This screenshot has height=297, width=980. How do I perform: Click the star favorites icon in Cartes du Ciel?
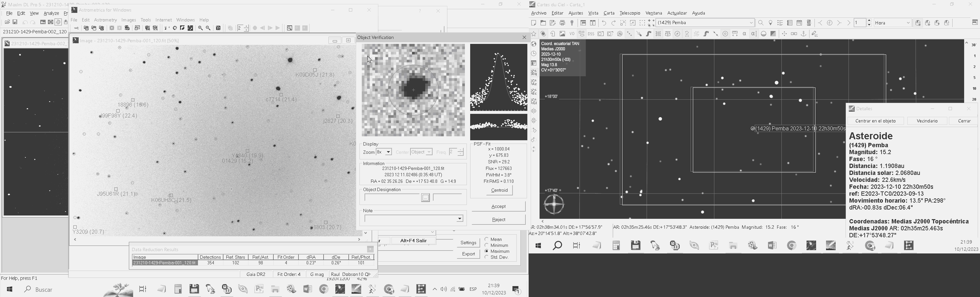534,34
